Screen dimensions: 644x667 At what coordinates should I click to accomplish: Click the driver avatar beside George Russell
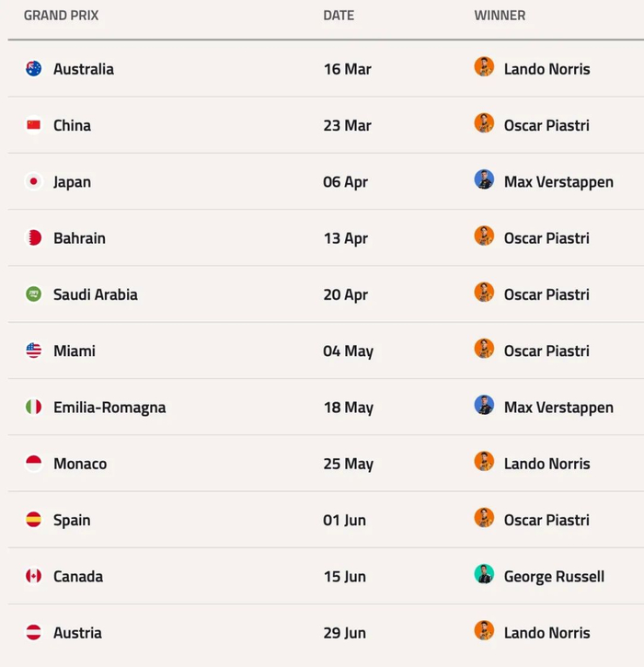pos(484,574)
